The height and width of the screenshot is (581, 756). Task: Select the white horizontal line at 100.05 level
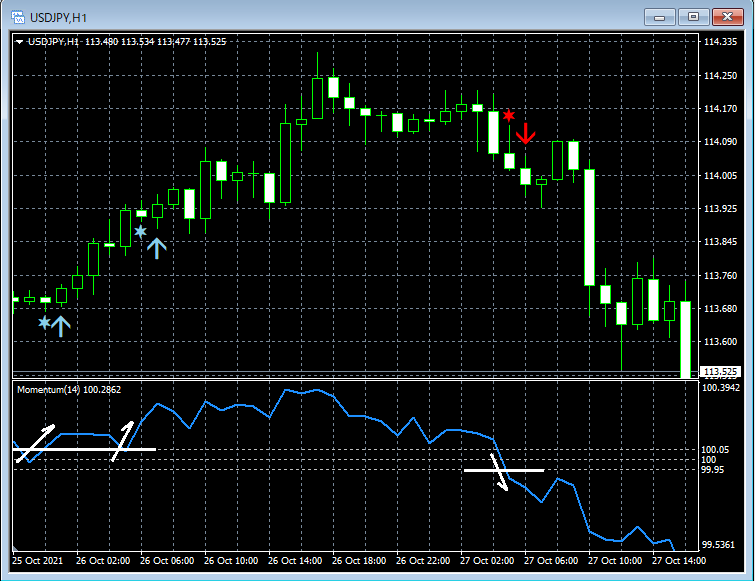tap(84, 449)
